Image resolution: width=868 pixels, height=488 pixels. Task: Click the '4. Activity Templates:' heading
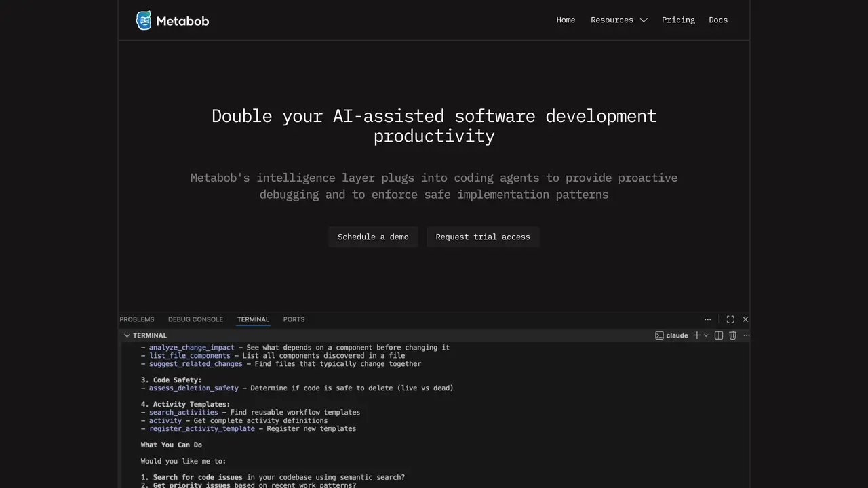click(185, 405)
